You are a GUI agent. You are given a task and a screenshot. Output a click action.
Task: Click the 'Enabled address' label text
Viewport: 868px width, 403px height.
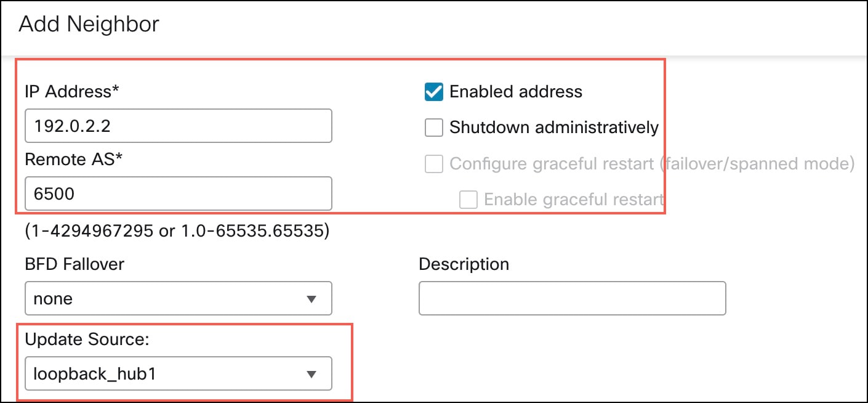click(x=516, y=92)
